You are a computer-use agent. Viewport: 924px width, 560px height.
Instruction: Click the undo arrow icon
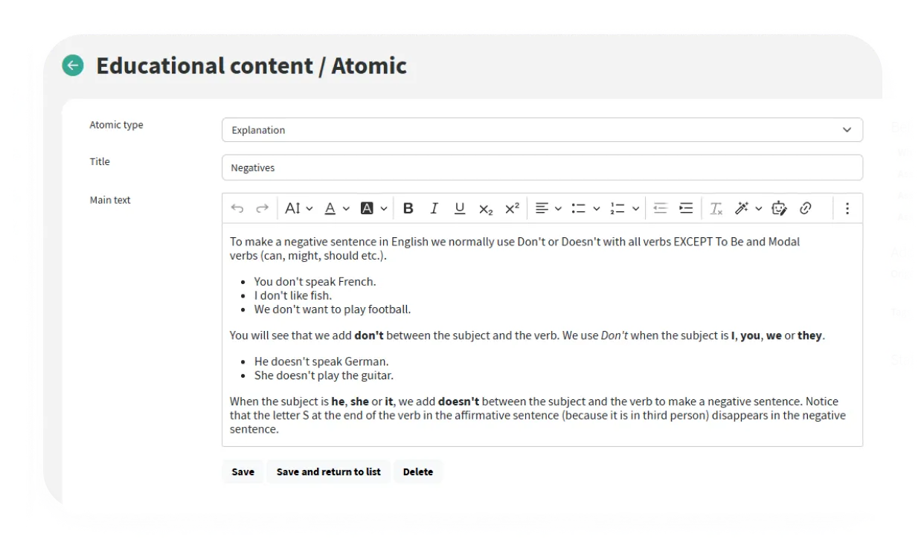[x=237, y=208]
